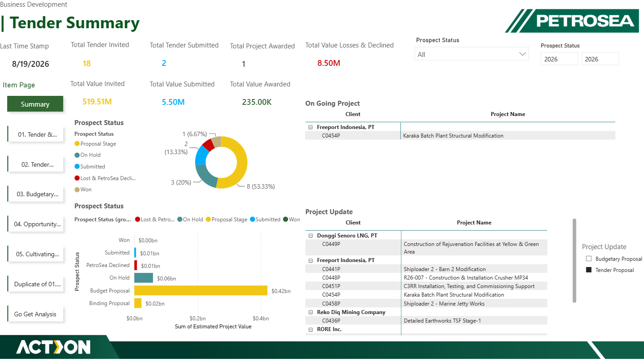Navigate to 03. Budgetary... page
Image resolution: width=644 pixels, height=362 pixels.
[35, 194]
